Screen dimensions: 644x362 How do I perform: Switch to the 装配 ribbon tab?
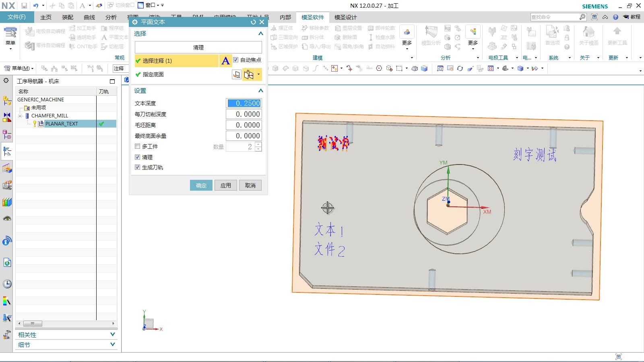click(68, 17)
